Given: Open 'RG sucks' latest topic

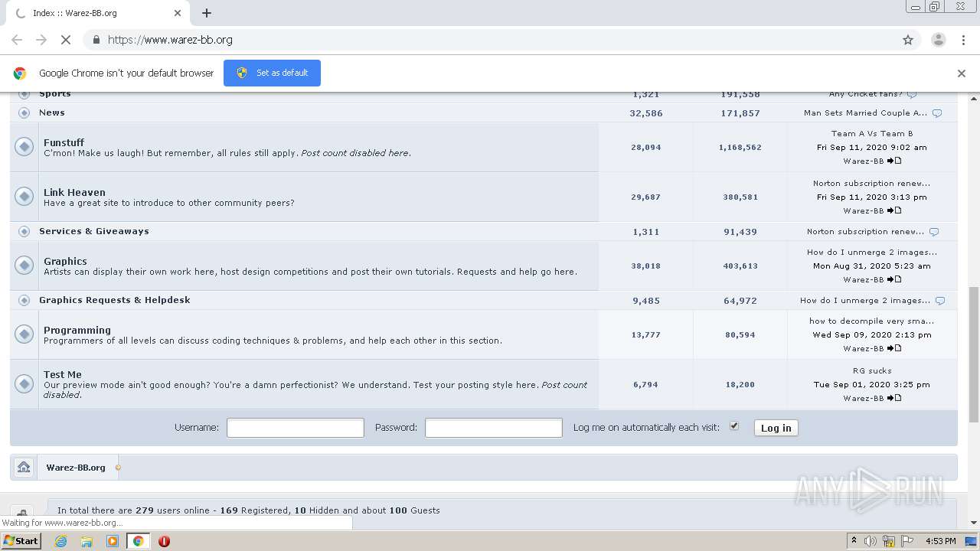Looking at the screenshot, I should tap(872, 370).
